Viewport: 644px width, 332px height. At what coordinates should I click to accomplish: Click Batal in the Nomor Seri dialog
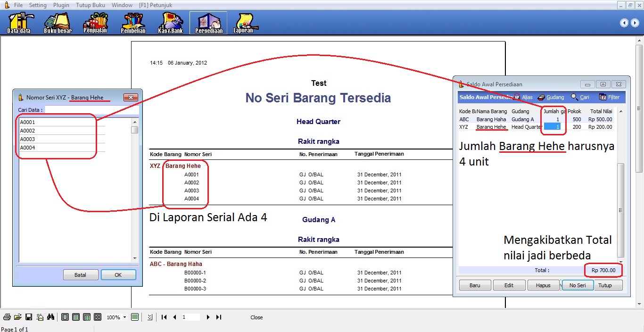(x=81, y=275)
